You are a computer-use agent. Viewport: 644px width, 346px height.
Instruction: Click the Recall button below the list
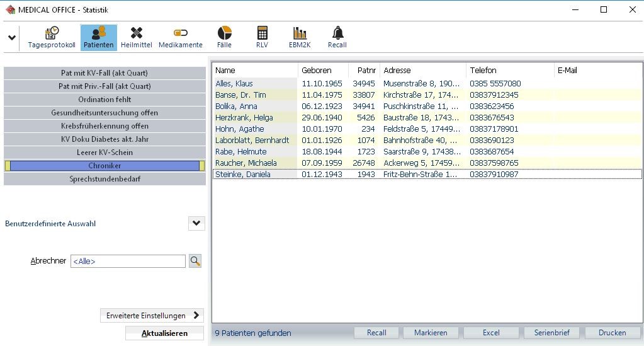tap(376, 333)
